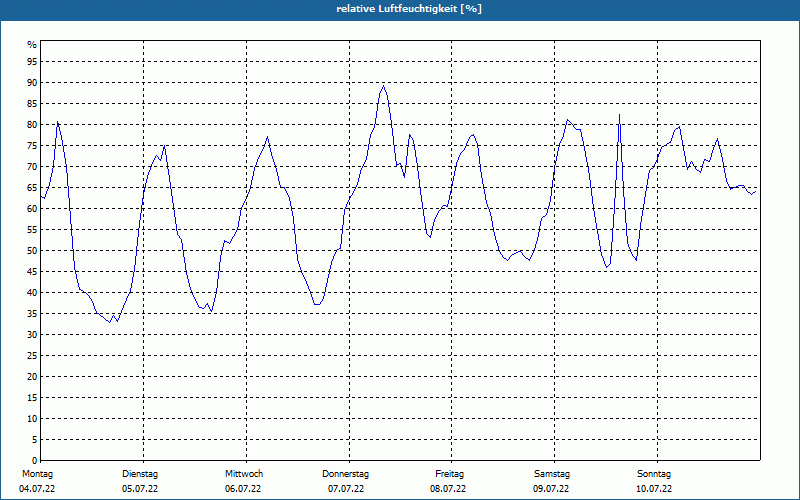Click the y-axis label 90
This screenshot has width=800, height=500.
pos(32,83)
